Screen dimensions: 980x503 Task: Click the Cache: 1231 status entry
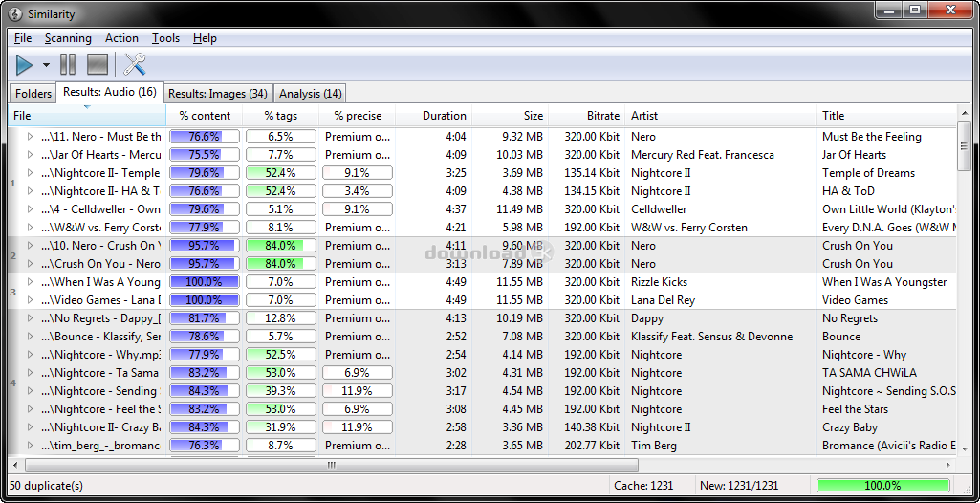(643, 486)
